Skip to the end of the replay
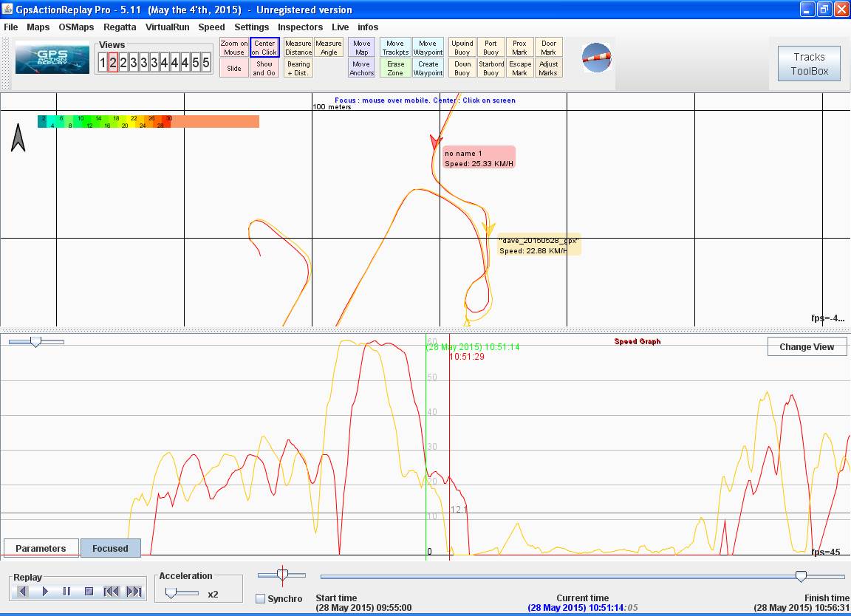Screen dimensions: 851x616 pyautogui.click(x=134, y=591)
